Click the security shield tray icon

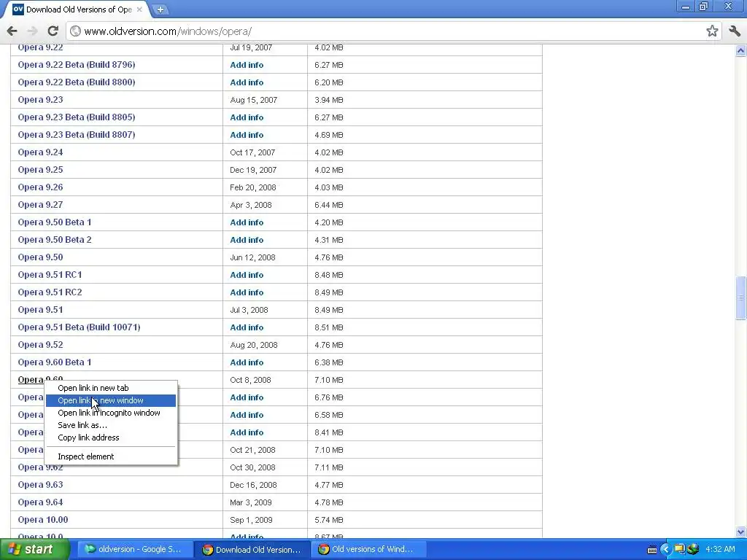tap(693, 550)
